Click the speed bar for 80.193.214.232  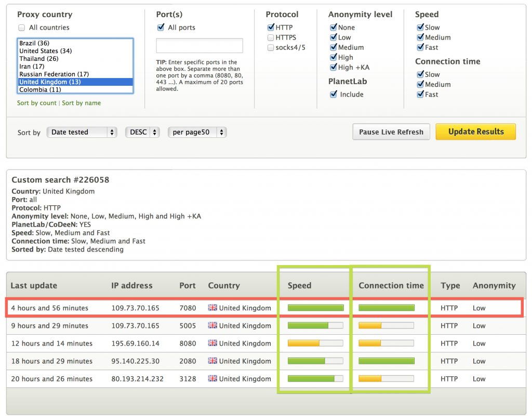(x=315, y=378)
